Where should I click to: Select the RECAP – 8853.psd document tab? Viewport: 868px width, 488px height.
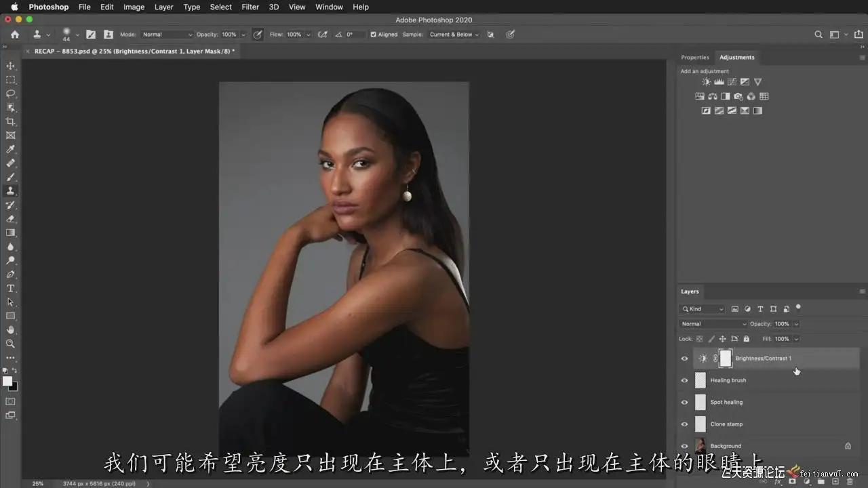click(x=134, y=51)
